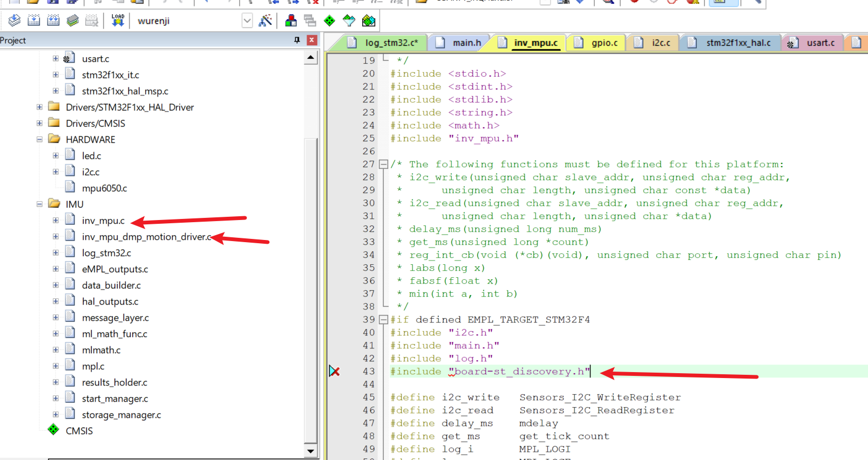
Task: Switch to the i2c.c editor tab
Action: pyautogui.click(x=653, y=43)
